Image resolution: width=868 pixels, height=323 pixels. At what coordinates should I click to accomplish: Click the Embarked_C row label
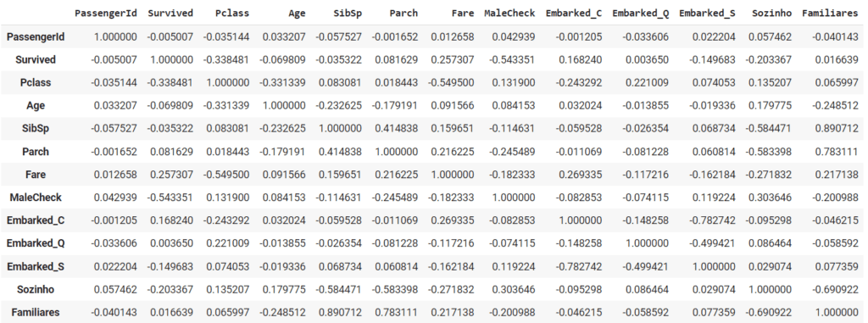(x=36, y=220)
